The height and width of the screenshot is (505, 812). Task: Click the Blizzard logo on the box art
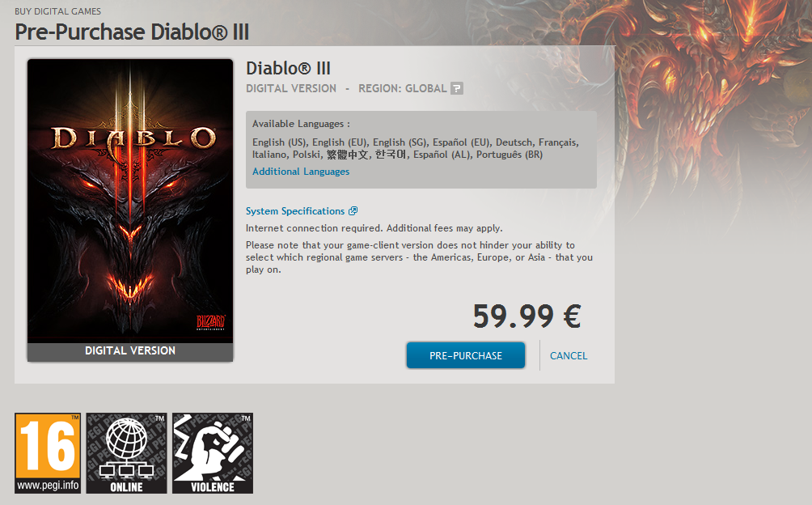[211, 322]
